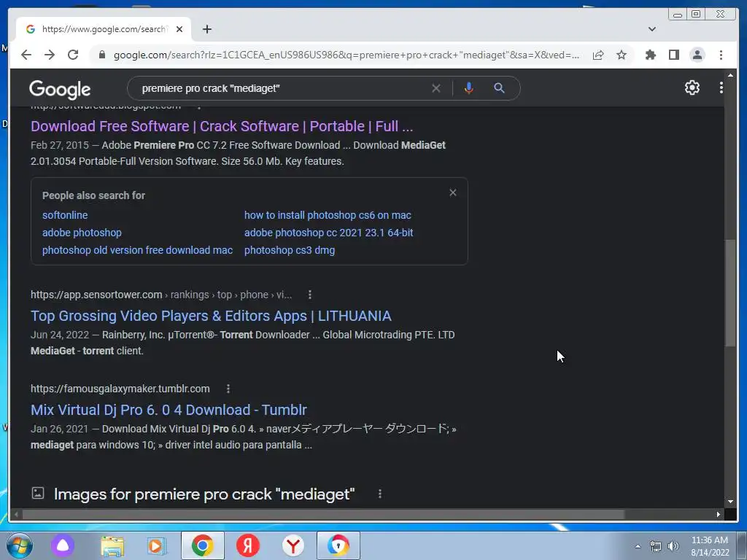Open Download Free Software Crack Software result

pos(222,126)
